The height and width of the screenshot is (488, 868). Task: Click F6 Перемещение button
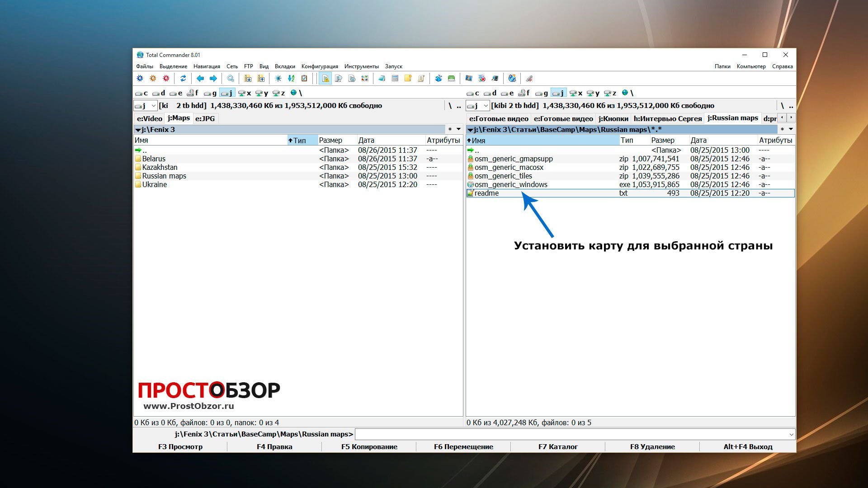point(463,446)
